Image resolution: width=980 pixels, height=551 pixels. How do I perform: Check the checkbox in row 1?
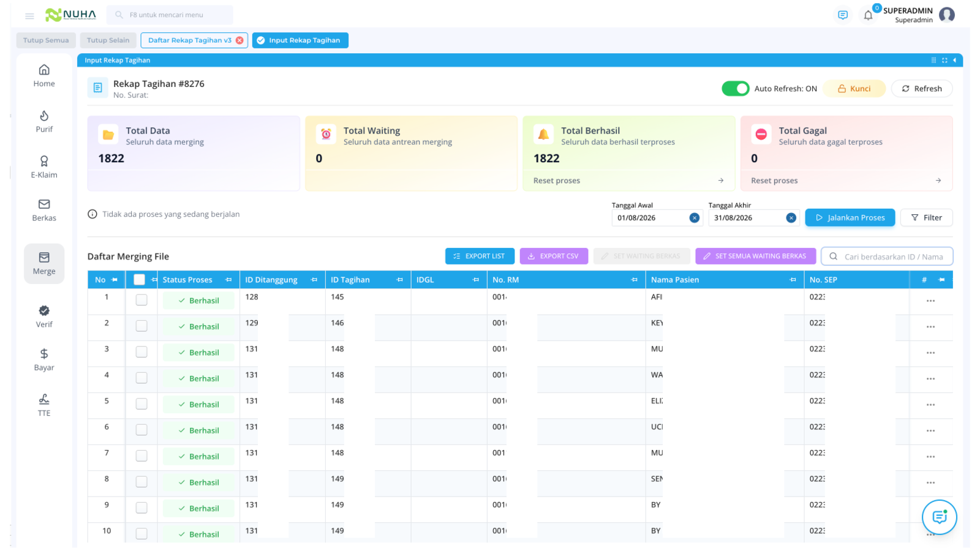[141, 300]
